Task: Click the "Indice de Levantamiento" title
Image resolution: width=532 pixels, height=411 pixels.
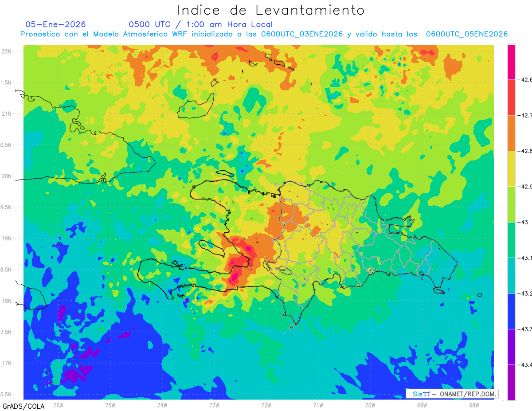Action: pyautogui.click(x=271, y=10)
